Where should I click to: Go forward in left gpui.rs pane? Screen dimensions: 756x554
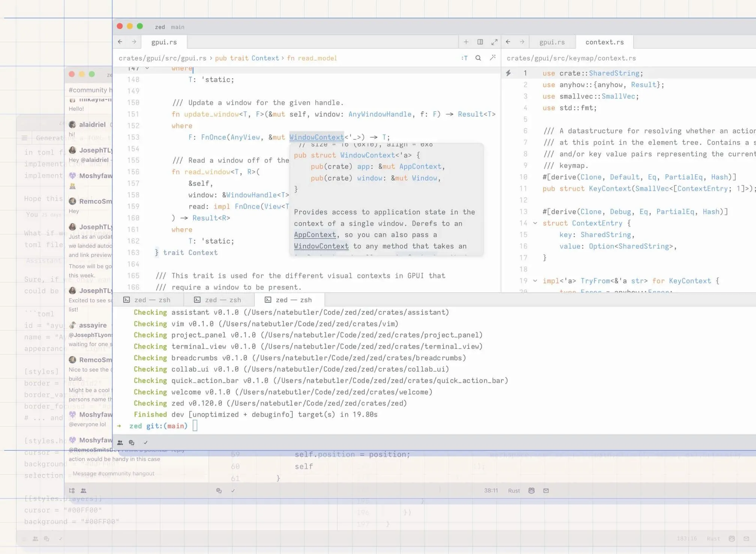pos(134,42)
